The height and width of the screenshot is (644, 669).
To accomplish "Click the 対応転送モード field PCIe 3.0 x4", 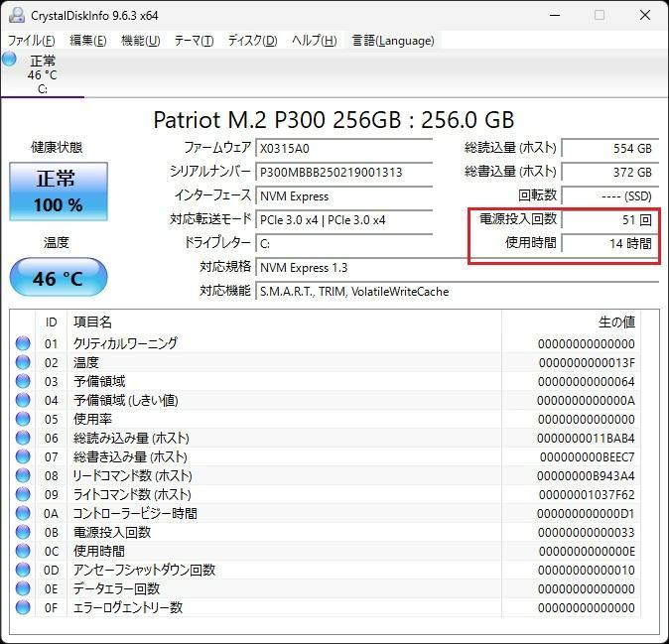I will click(x=343, y=219).
